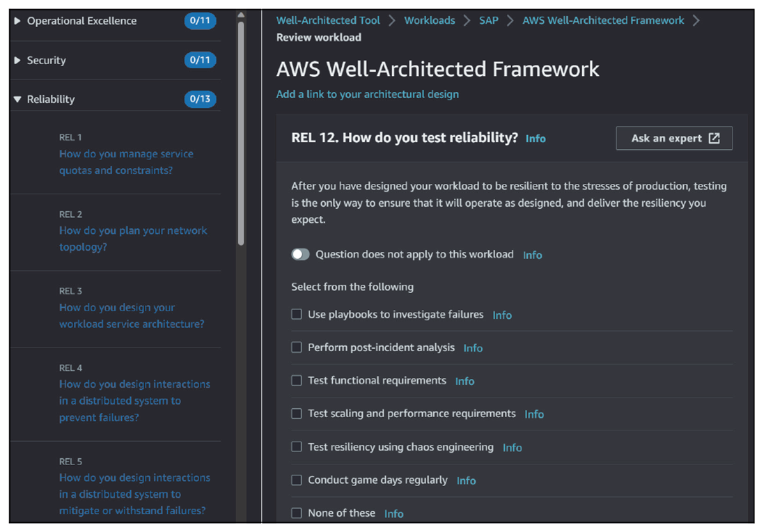Viewport: 766px width, 532px height.
Task: Navigate to Workloads breadcrumb
Action: (x=429, y=20)
